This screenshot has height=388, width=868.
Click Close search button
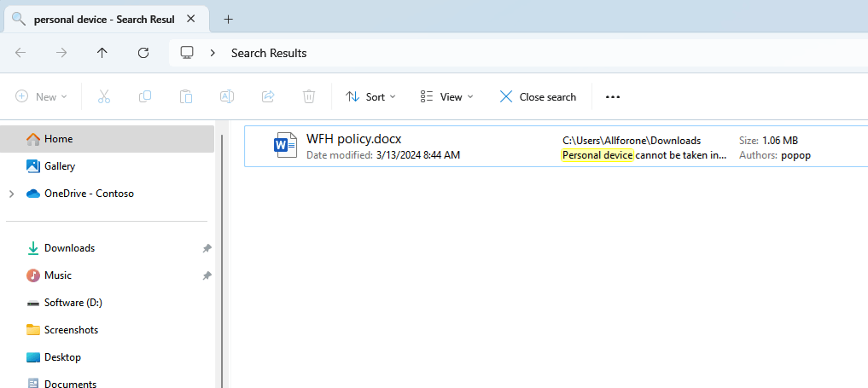[x=538, y=96]
